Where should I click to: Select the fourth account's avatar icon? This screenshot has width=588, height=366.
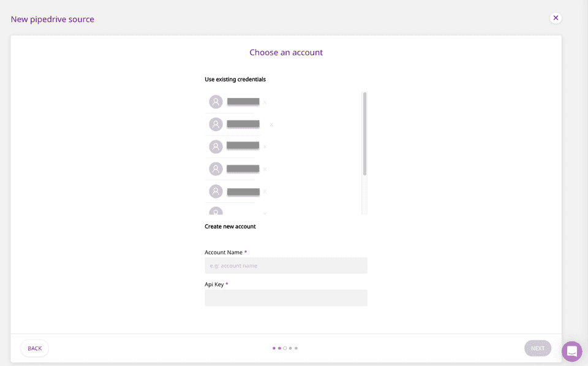point(216,169)
